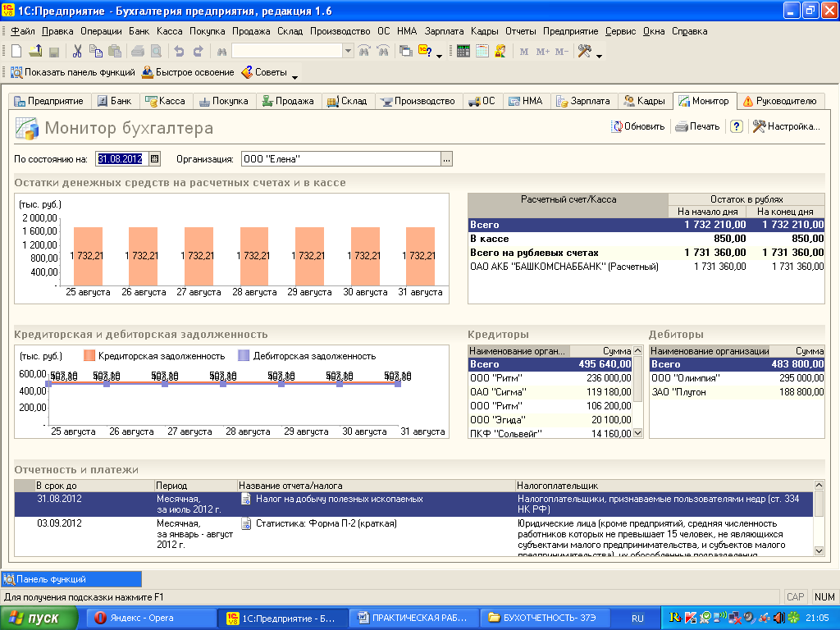
Task: Switch to the Предприятие tab
Action: (x=48, y=101)
